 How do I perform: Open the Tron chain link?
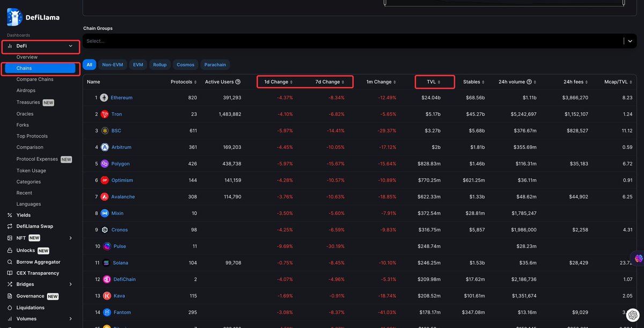[x=116, y=114]
